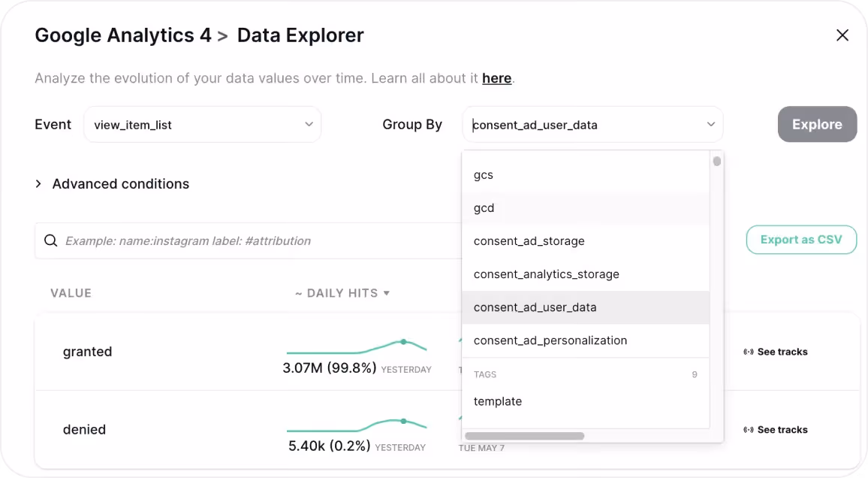868x478 pixels.
Task: Click the 5.40k (0.2%) hits value
Action: click(x=330, y=446)
